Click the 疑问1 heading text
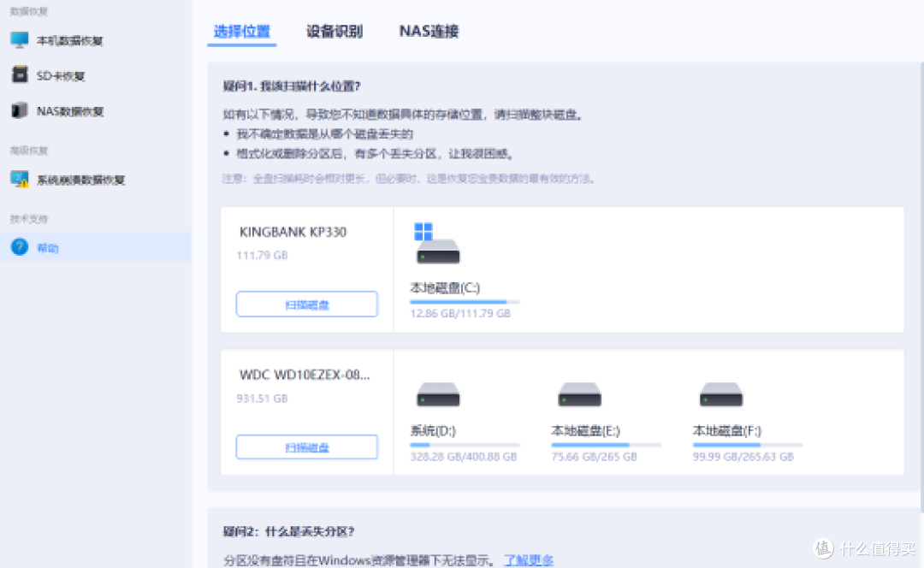Viewport: 924px width, 568px height. pyautogui.click(x=291, y=86)
